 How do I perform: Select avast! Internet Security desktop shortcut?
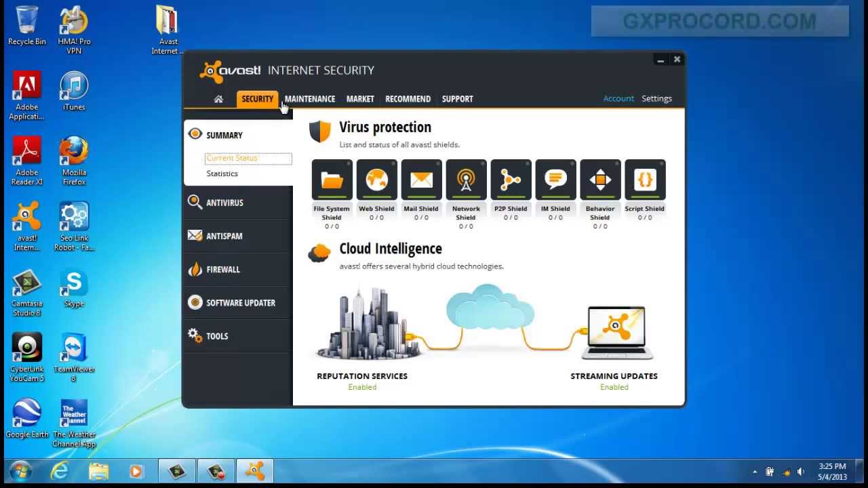tap(27, 227)
